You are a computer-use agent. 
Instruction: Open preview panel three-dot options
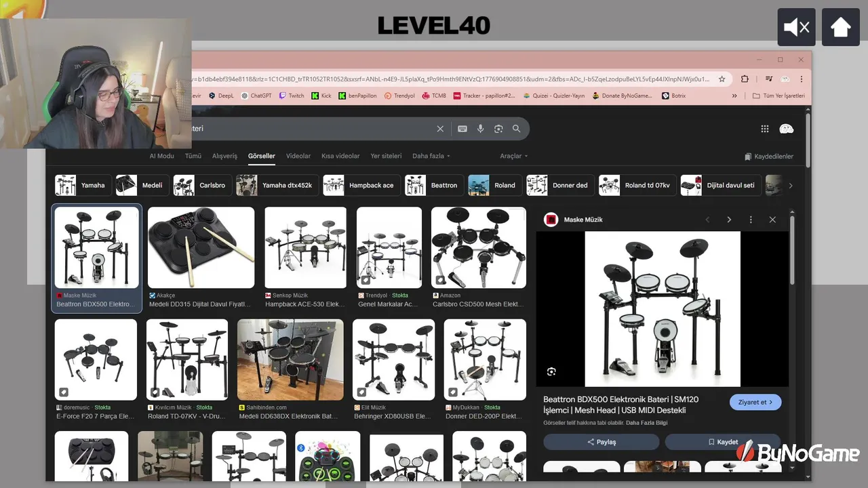pyautogui.click(x=751, y=220)
